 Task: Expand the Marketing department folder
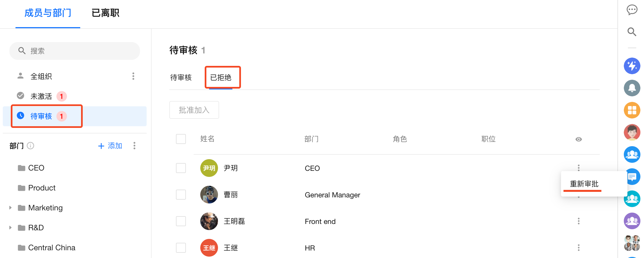click(11, 208)
